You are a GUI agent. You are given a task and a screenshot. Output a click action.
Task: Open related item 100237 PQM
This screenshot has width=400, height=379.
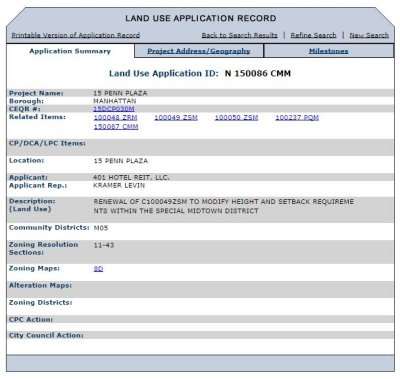pos(297,117)
